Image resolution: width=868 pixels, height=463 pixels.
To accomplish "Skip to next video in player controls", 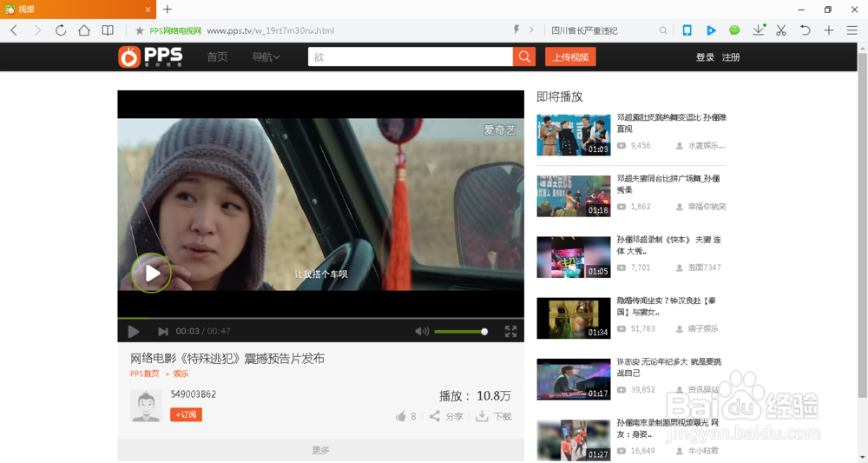I will point(163,331).
